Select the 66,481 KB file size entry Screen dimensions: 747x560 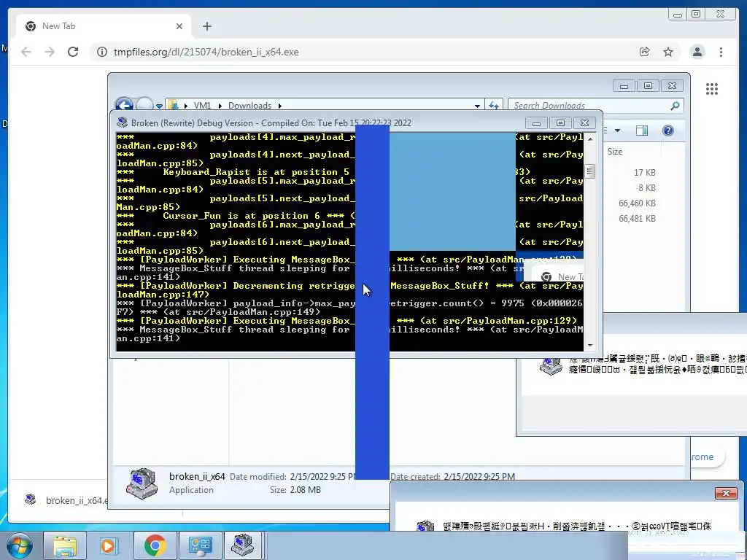637,219
